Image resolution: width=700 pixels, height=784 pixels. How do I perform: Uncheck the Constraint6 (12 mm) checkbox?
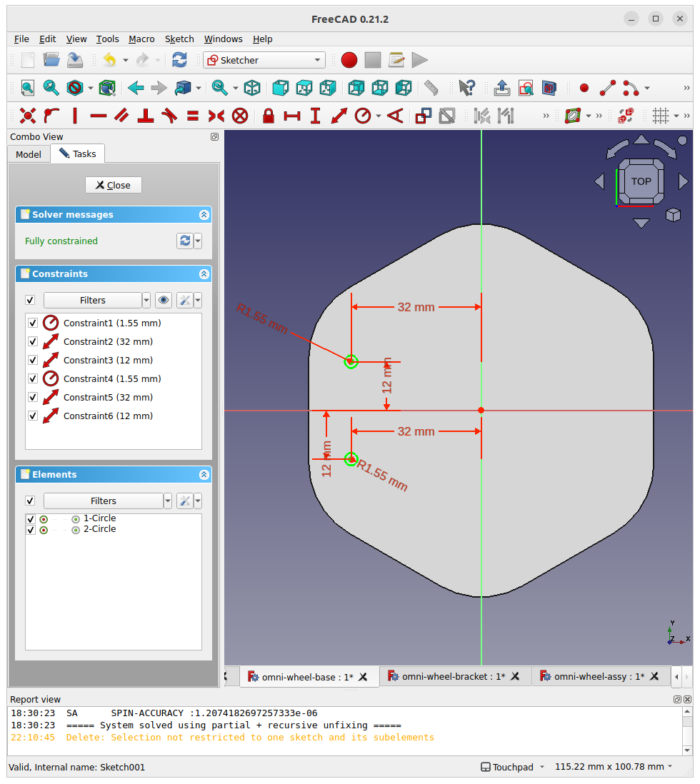click(33, 416)
